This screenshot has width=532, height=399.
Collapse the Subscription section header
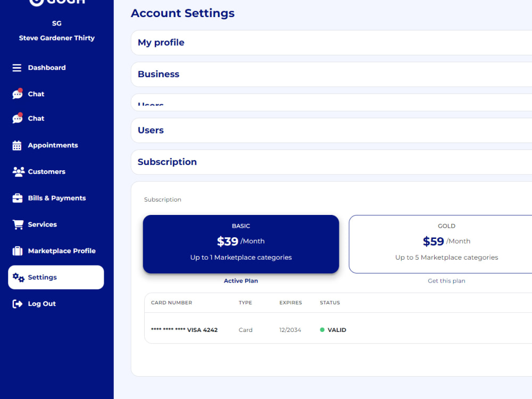pyautogui.click(x=331, y=162)
